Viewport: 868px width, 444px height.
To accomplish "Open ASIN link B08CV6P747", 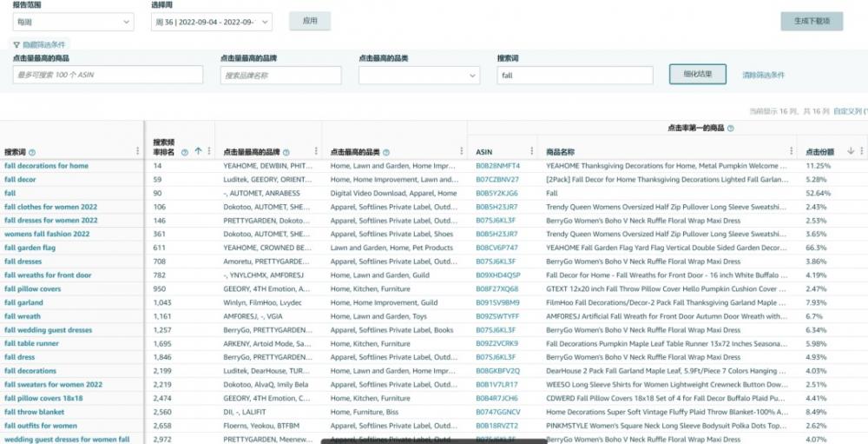I will coord(497,248).
